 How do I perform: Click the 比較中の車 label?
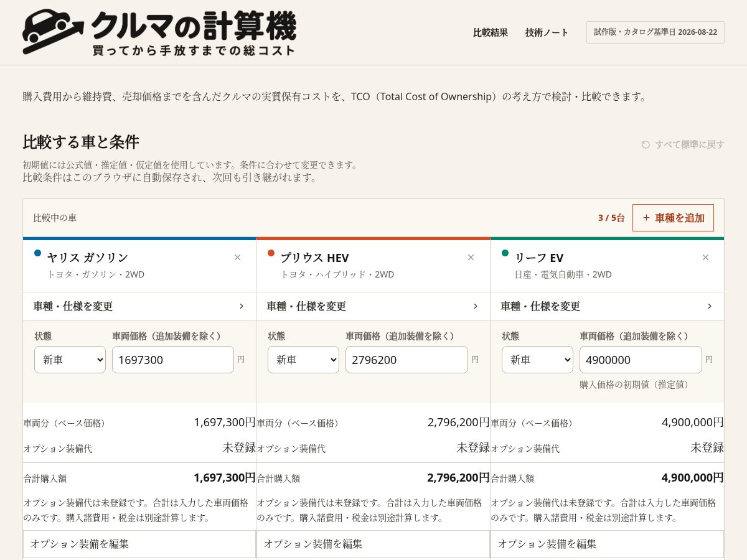[x=55, y=218]
